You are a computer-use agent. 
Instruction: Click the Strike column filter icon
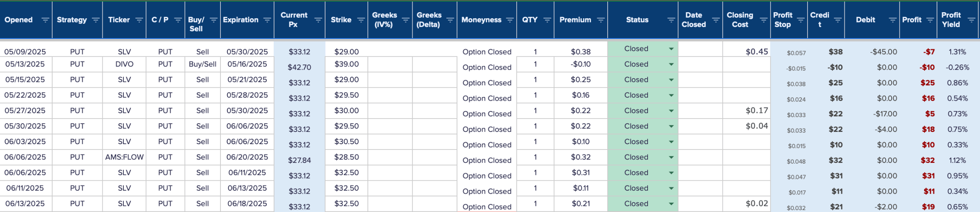click(361, 20)
